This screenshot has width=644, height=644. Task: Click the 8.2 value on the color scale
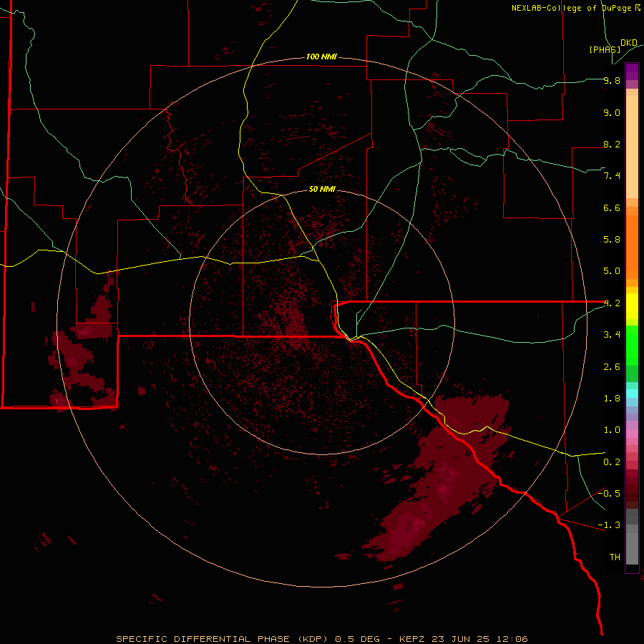pyautogui.click(x=612, y=144)
